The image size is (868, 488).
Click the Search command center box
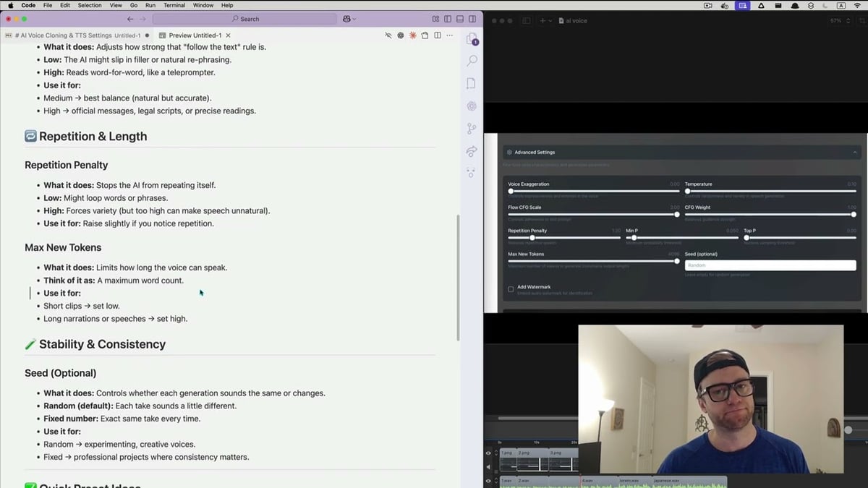click(x=245, y=19)
